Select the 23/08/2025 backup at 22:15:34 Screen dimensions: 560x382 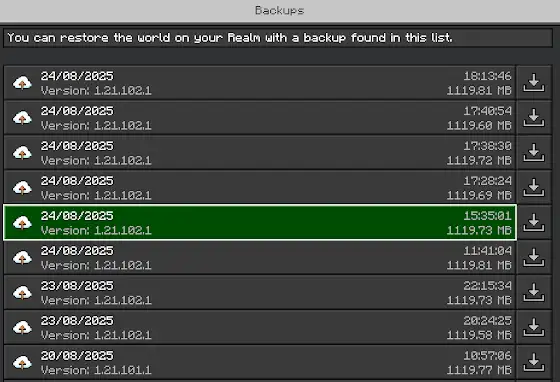tap(260, 292)
